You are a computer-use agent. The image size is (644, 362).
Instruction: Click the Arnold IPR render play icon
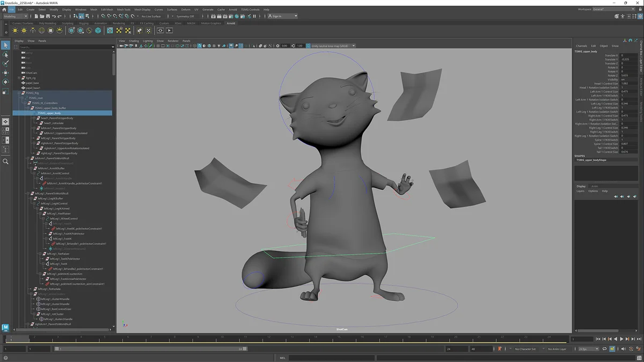click(170, 31)
